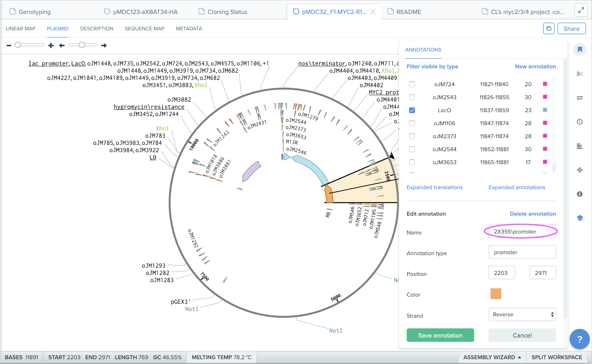Open the Cloning Status file tab
The height and width of the screenshot is (364, 592).
coord(227,12)
